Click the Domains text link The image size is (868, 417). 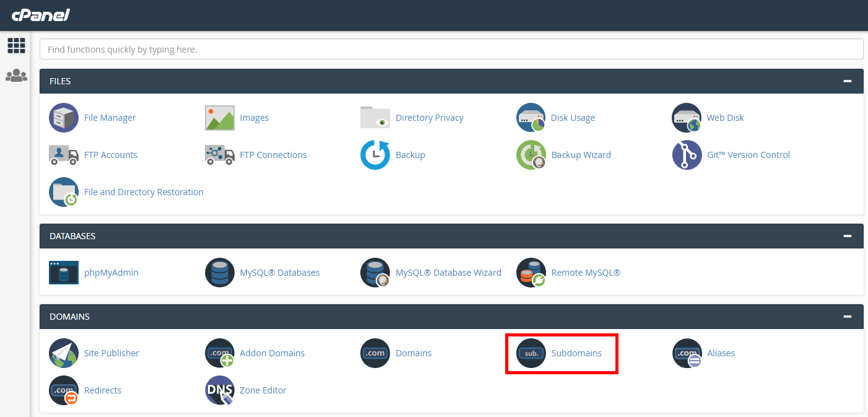pyautogui.click(x=414, y=353)
